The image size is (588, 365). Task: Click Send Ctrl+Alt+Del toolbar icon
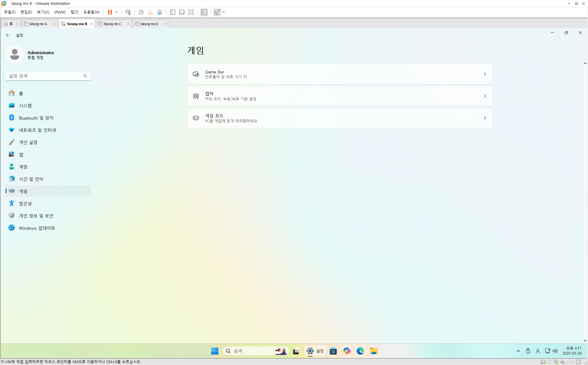click(x=128, y=12)
